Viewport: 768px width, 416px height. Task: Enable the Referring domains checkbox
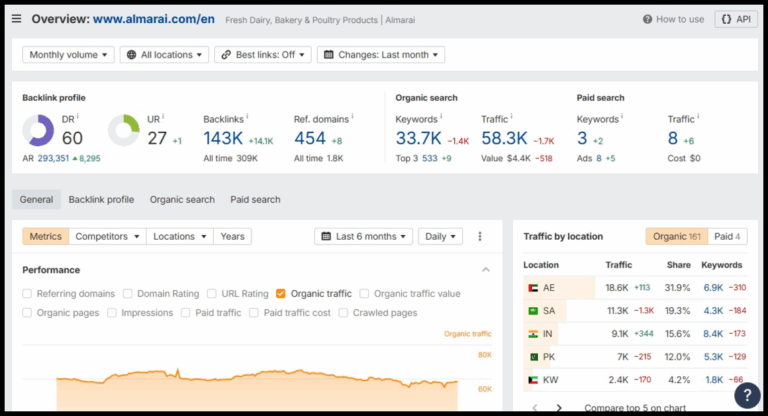click(27, 294)
